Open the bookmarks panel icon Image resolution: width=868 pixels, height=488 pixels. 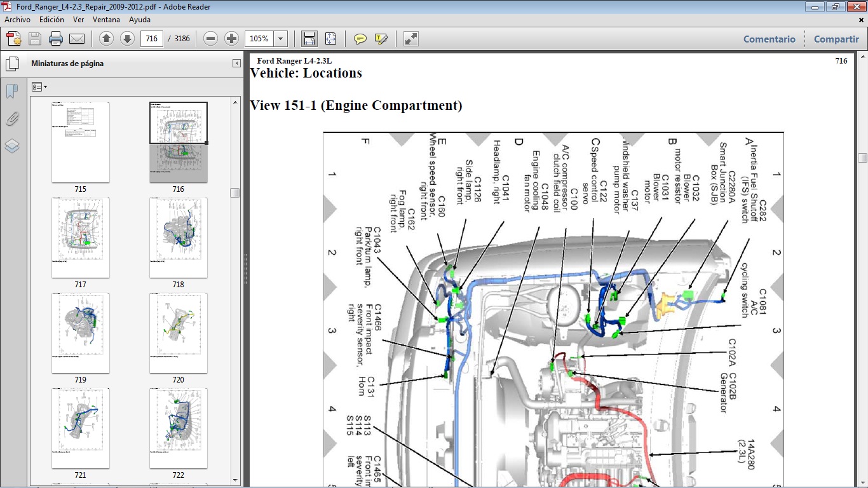click(x=12, y=91)
